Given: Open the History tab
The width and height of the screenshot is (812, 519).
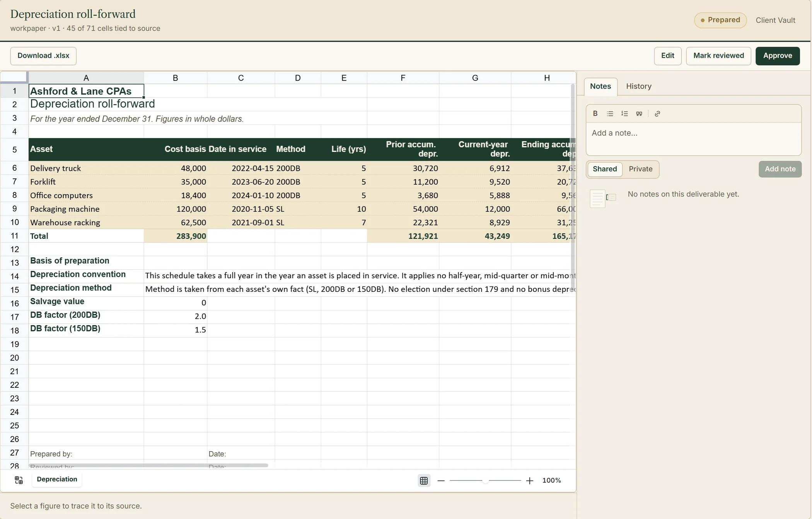Looking at the screenshot, I should point(639,86).
